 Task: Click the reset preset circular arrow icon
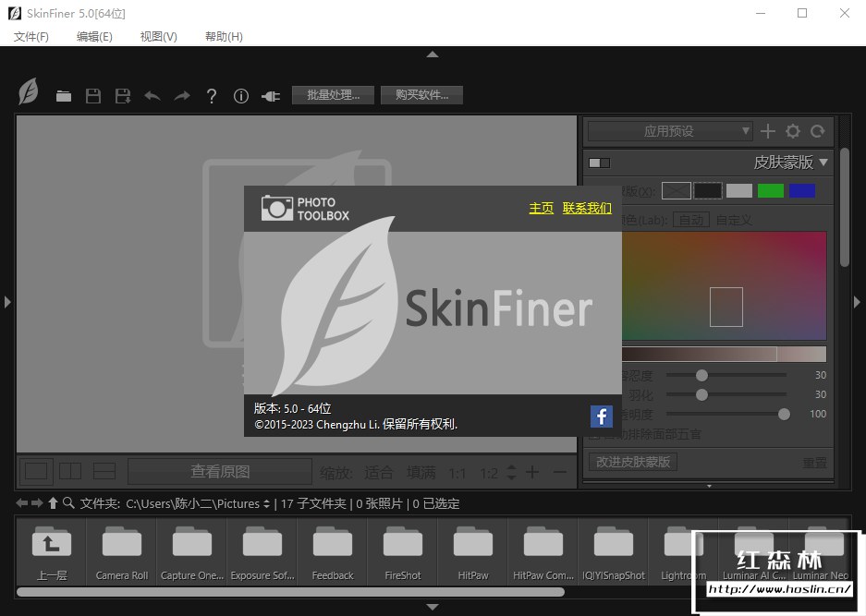[817, 131]
